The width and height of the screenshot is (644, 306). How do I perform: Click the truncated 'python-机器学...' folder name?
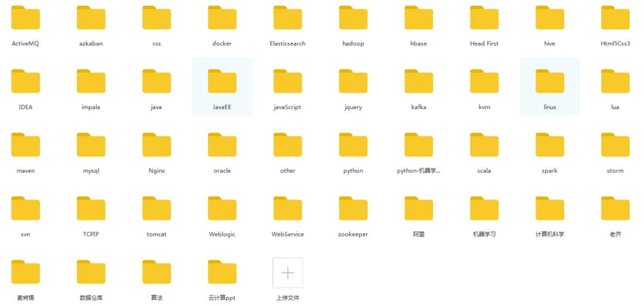point(419,171)
